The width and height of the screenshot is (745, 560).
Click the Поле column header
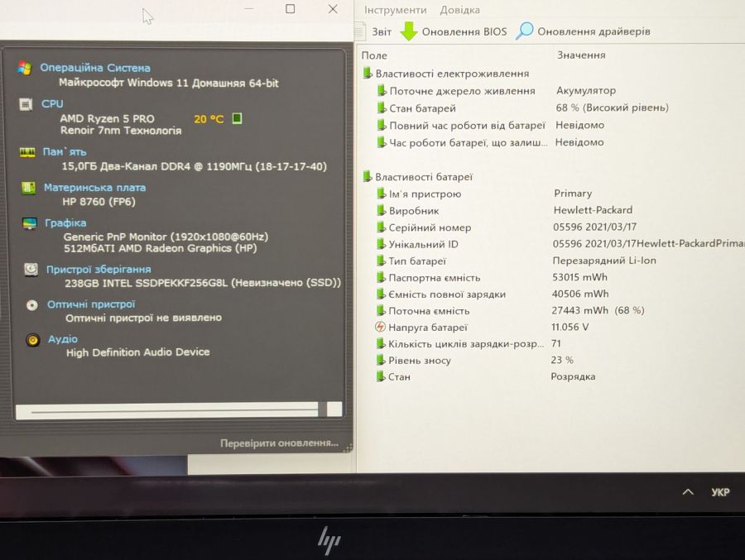[374, 55]
